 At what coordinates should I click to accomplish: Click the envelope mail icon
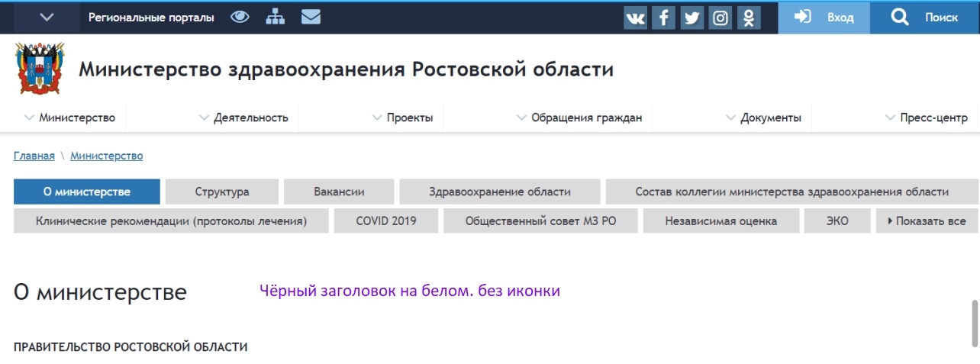(x=311, y=17)
